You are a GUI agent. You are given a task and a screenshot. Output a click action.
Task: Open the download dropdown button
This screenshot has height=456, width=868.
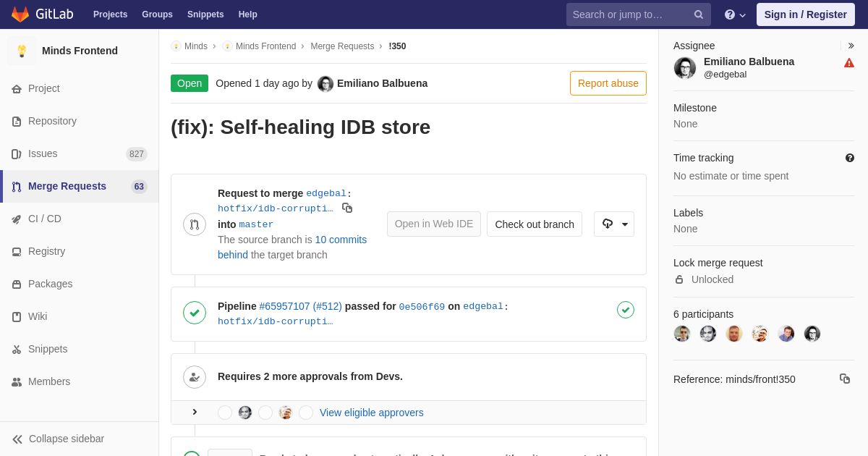(x=614, y=224)
